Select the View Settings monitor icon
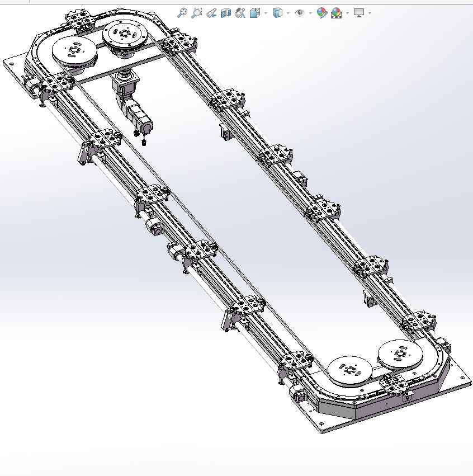Screen dimensions: 473x476 tap(358, 12)
